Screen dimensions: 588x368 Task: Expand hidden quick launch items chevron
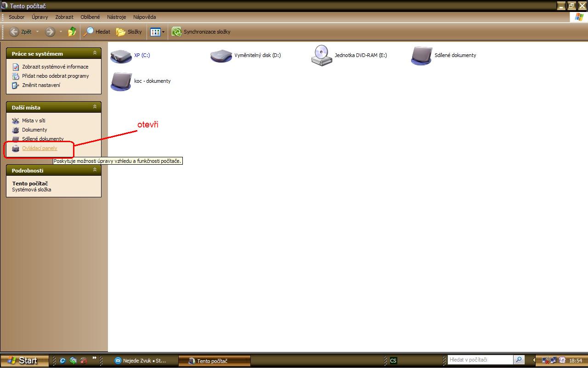pos(95,358)
